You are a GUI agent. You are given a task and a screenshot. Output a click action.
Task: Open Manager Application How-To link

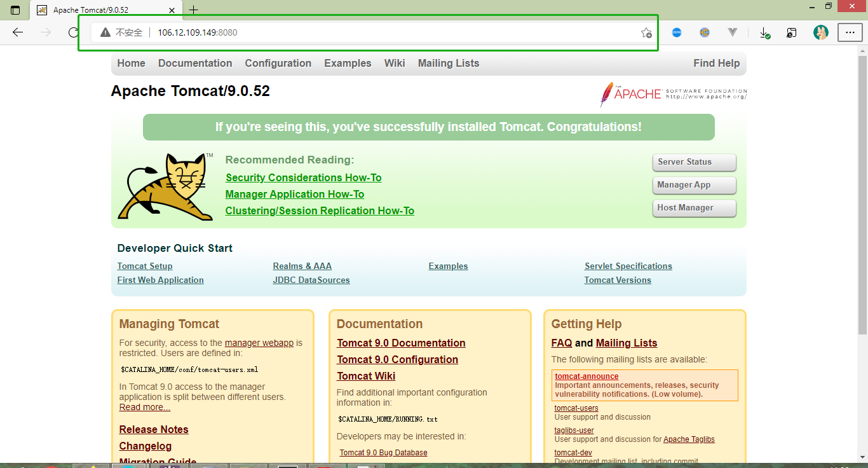point(295,195)
